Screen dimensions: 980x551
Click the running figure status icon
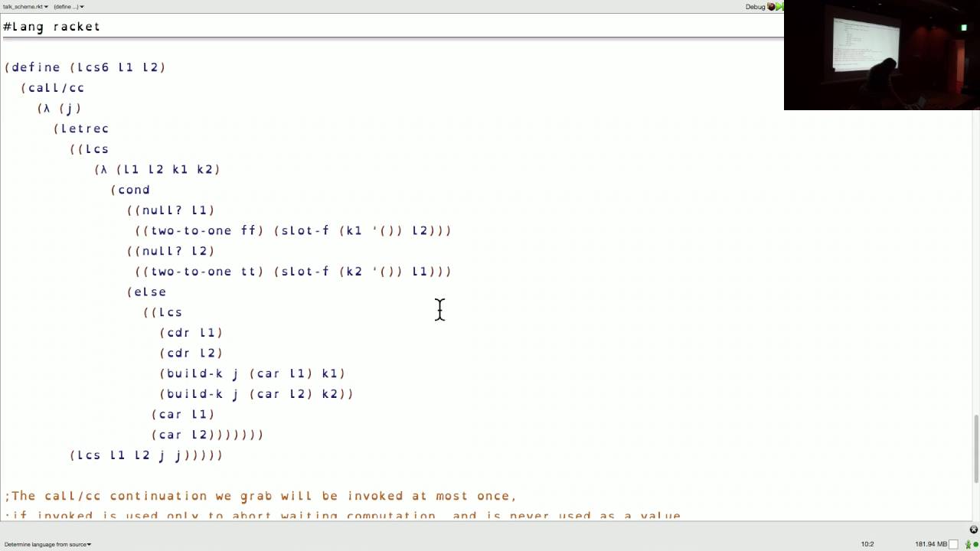click(x=968, y=544)
